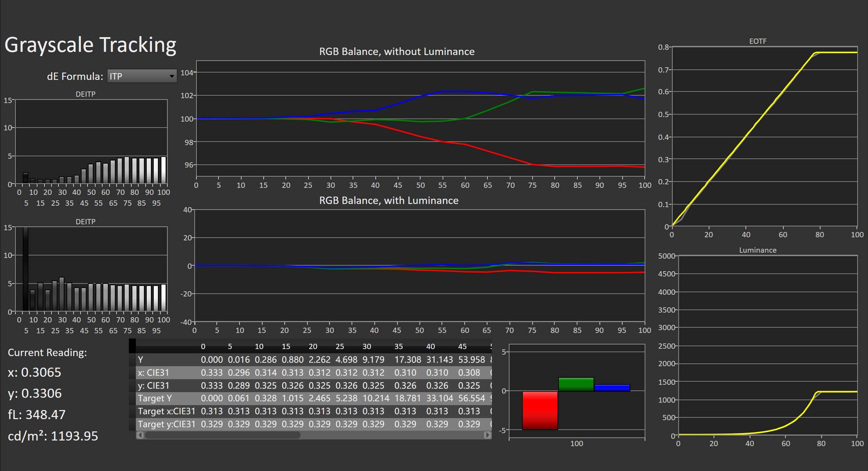Click the RGB Balance, without Luminance chart title
The height and width of the screenshot is (471, 868).
397,52
